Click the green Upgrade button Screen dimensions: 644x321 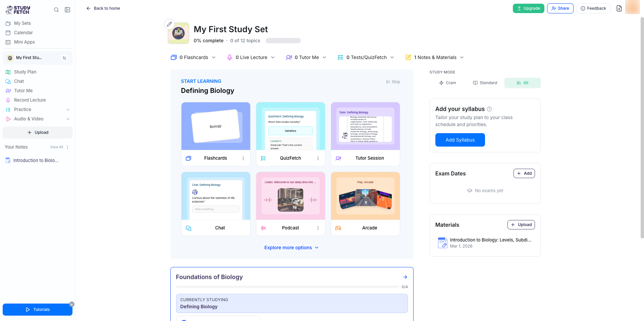point(529,8)
